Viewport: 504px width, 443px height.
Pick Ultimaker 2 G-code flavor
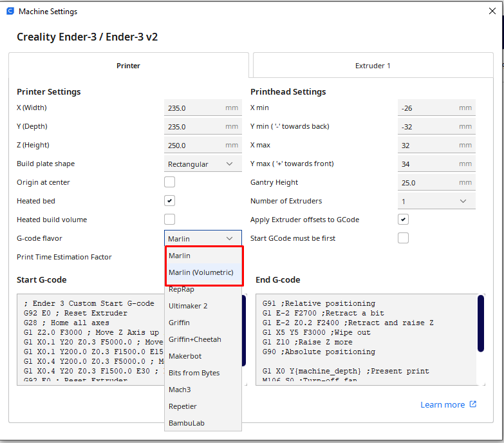pos(203,306)
